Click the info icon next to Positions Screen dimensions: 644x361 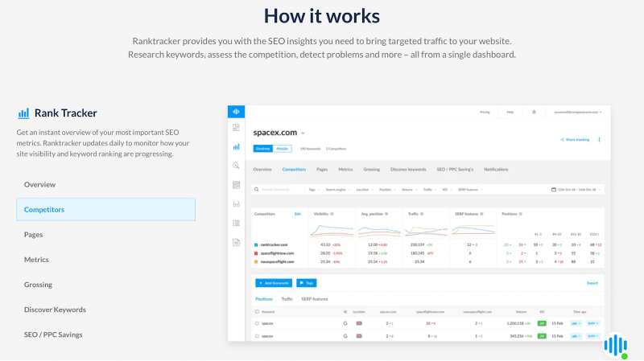pyautogui.click(x=520, y=214)
